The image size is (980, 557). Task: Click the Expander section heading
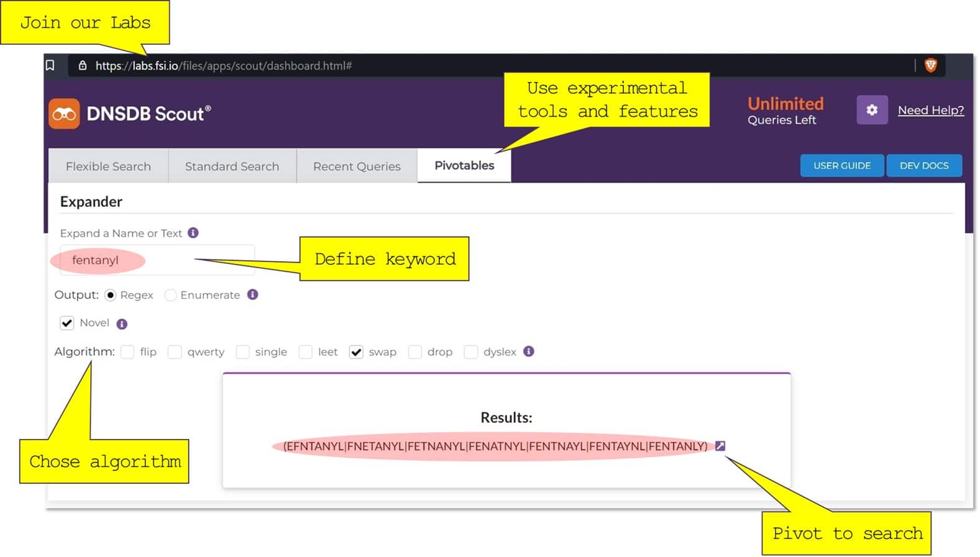91,201
